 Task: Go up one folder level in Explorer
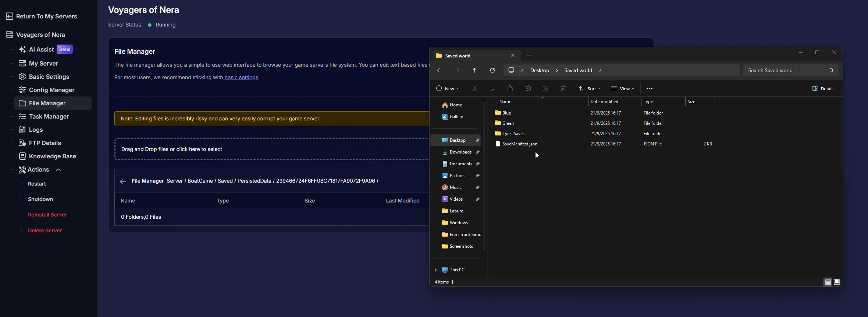click(474, 70)
